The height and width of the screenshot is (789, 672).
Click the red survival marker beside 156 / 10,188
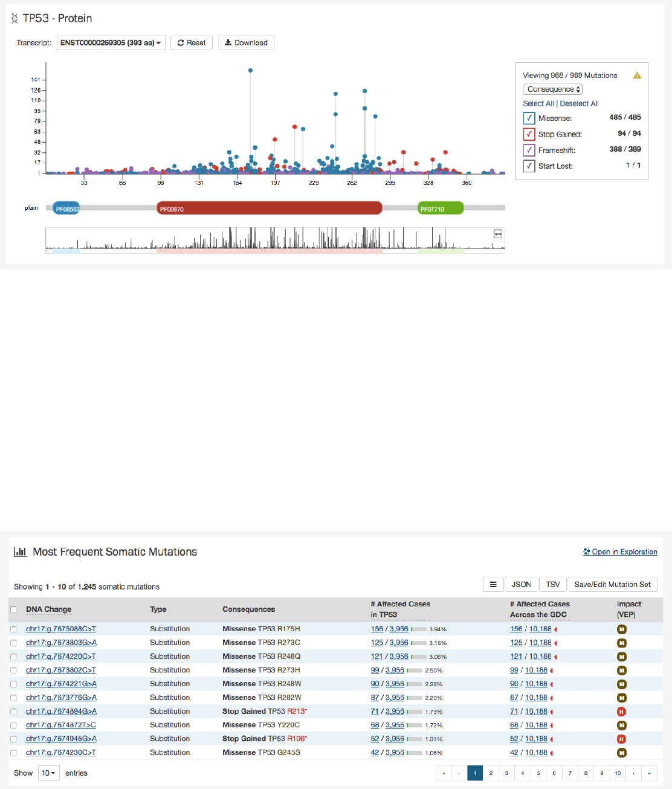click(x=555, y=629)
